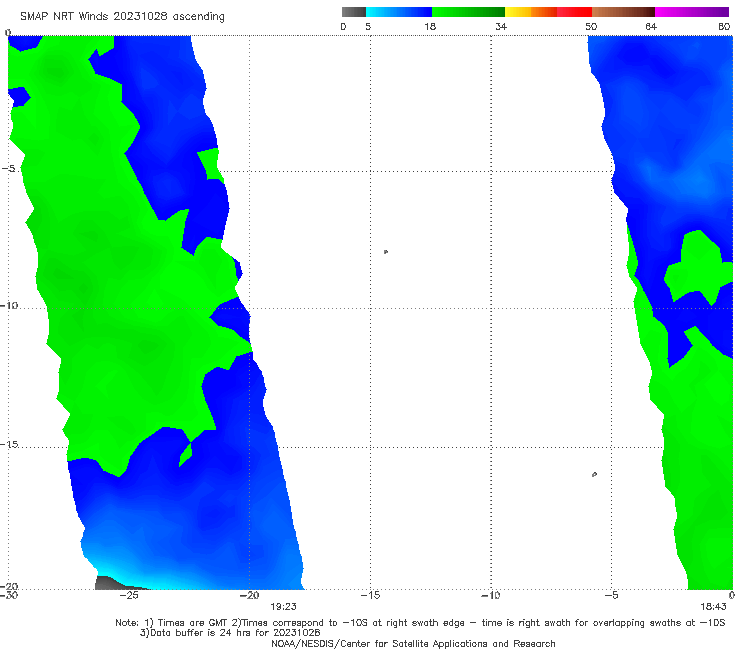
Task: Click the color bar label "34"
Action: (501, 26)
